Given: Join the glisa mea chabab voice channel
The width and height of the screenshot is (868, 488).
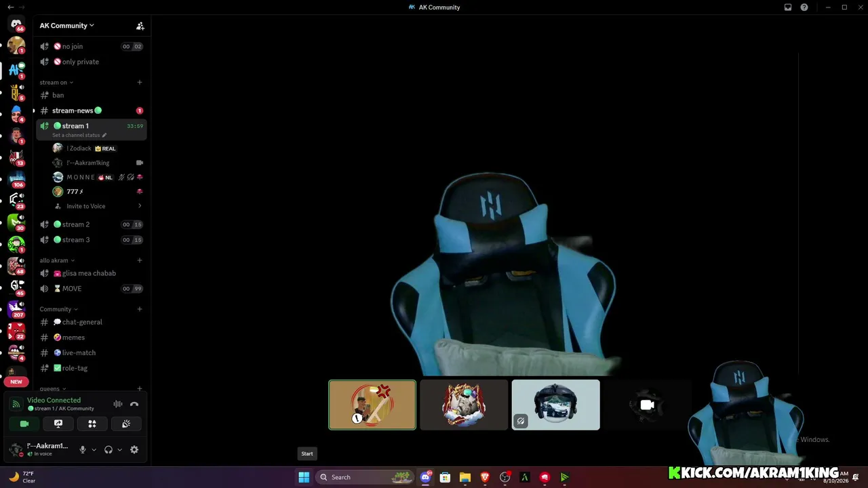Looking at the screenshot, I should click(x=92, y=273).
